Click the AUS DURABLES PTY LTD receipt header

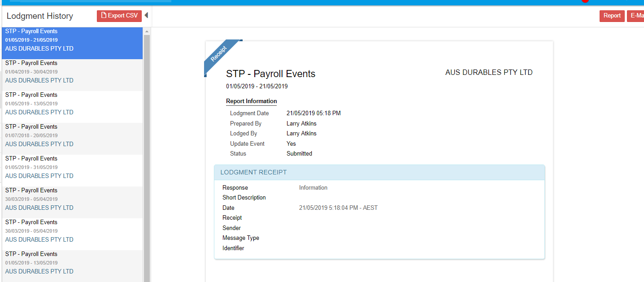(489, 73)
